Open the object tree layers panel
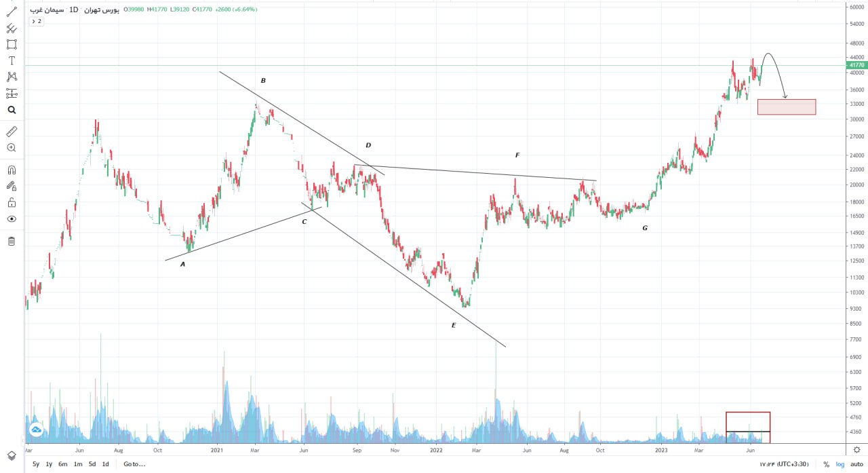 click(12, 455)
